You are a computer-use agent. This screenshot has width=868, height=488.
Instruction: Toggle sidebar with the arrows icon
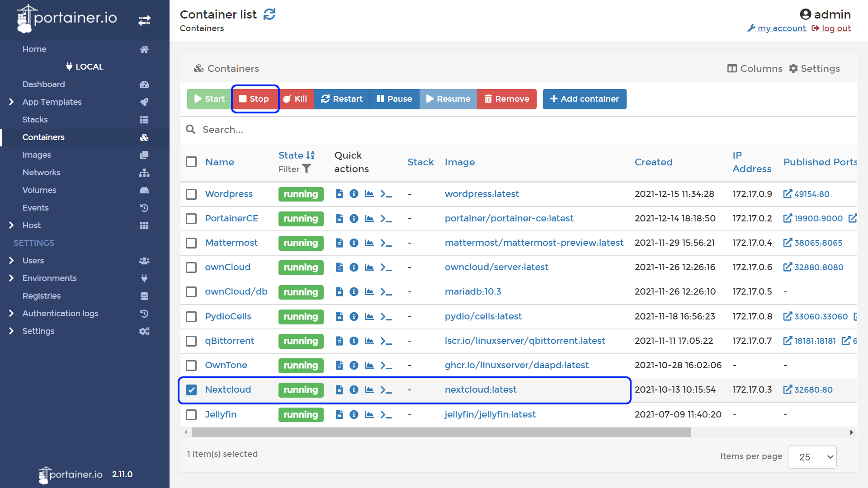(x=144, y=20)
